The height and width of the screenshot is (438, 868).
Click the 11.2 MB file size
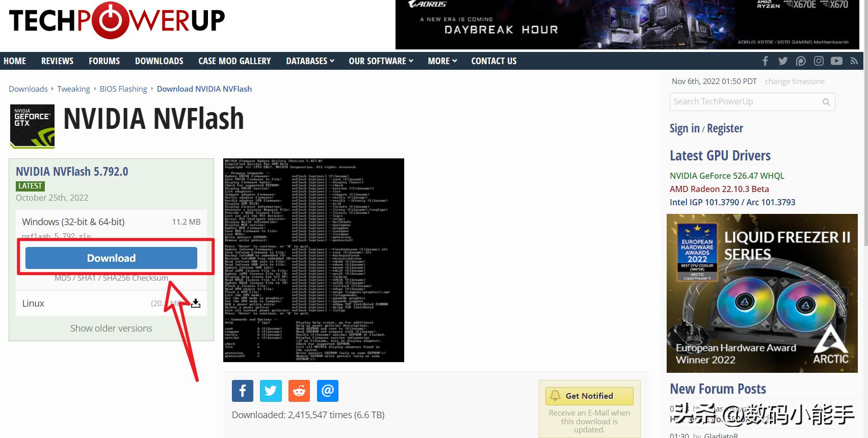pyautogui.click(x=186, y=222)
